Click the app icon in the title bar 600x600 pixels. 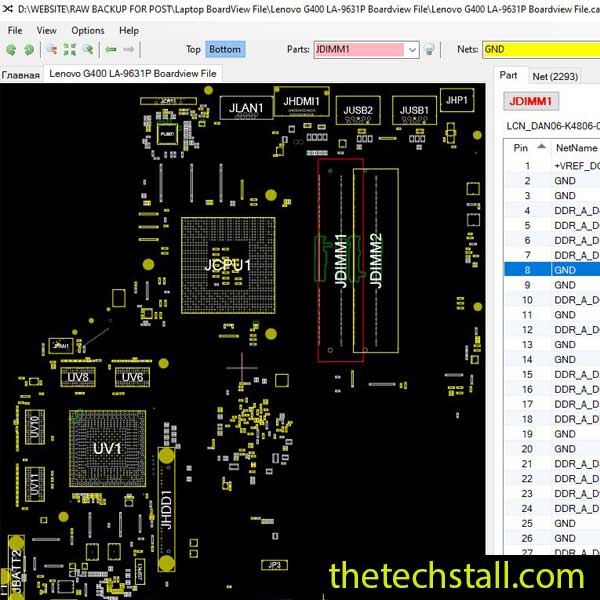coord(7,8)
